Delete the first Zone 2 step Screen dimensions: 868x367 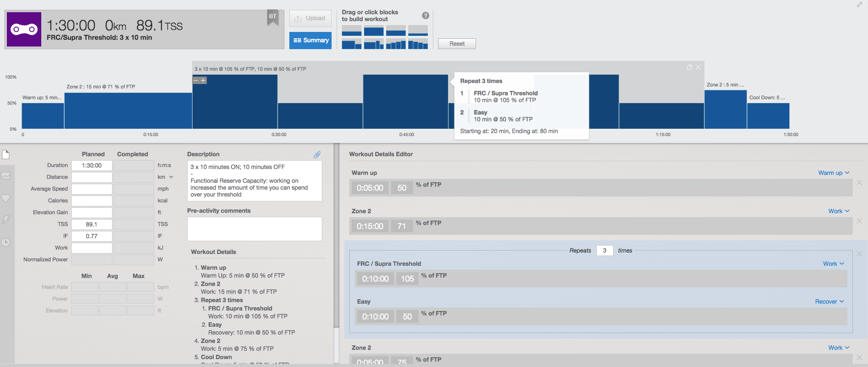(x=859, y=221)
